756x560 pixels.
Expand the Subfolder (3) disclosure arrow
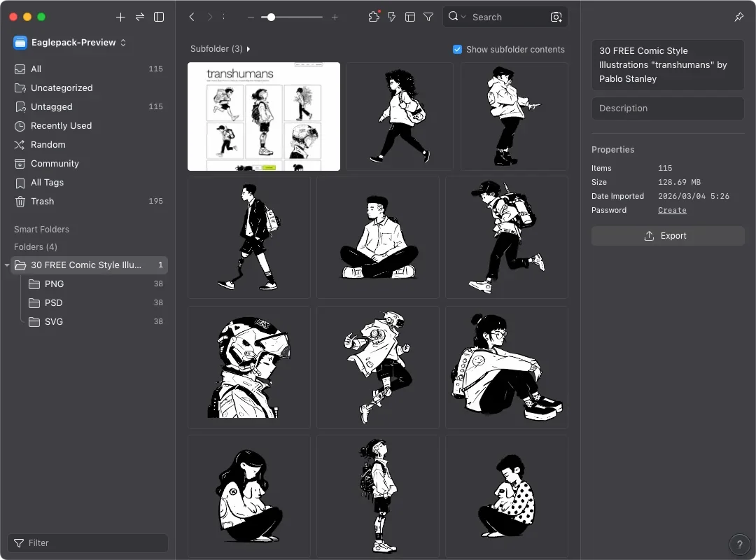248,49
